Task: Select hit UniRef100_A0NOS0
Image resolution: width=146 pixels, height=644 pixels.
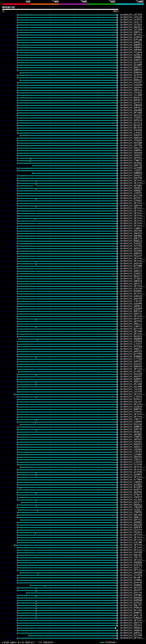Action: coord(131,60)
